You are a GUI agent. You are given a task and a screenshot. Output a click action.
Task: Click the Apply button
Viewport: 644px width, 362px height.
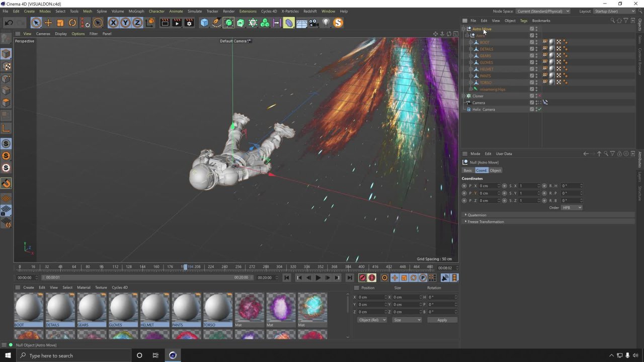coord(442,320)
